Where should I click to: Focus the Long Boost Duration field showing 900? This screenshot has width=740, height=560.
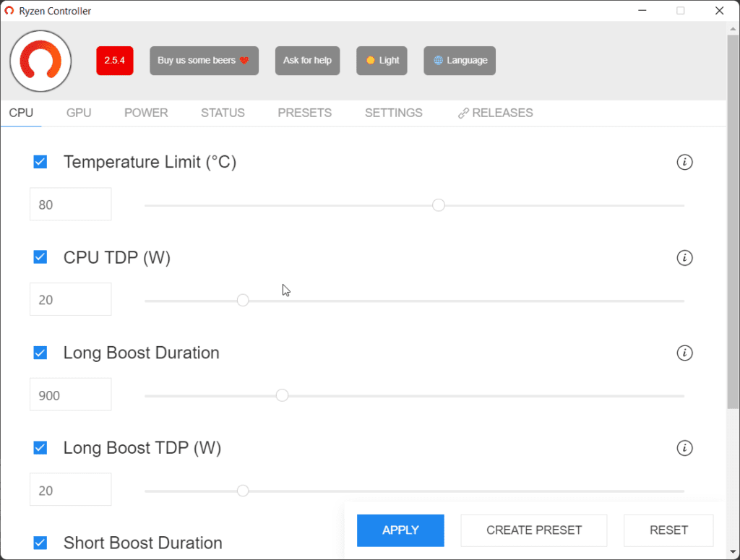[71, 395]
